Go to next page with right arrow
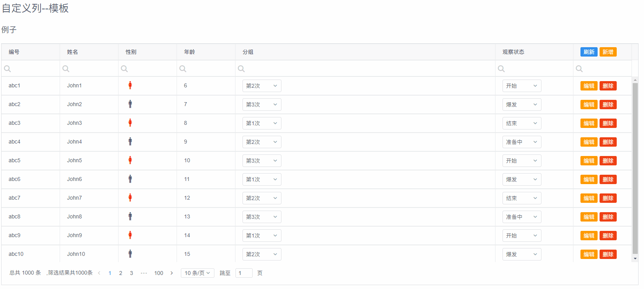Screen dimensions: 644x289 pyautogui.click(x=172, y=273)
